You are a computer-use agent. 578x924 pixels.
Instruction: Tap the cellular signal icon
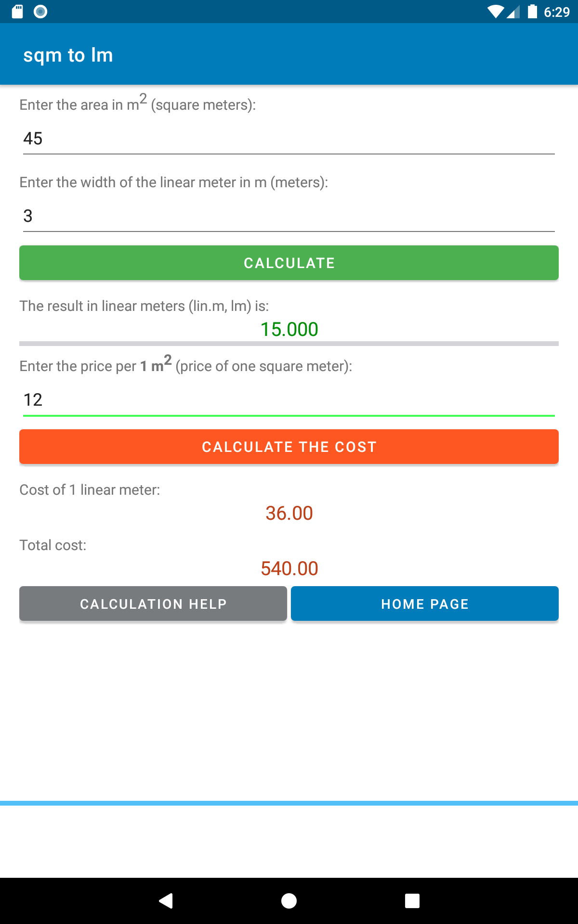tap(513, 12)
